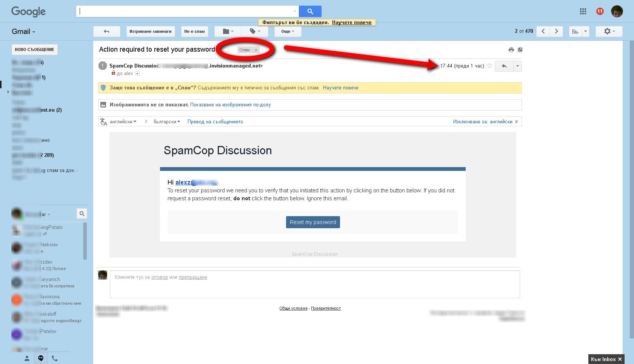Viewport: 634px width, 364px height.
Task: Open more reply options arrow
Action: (x=517, y=66)
